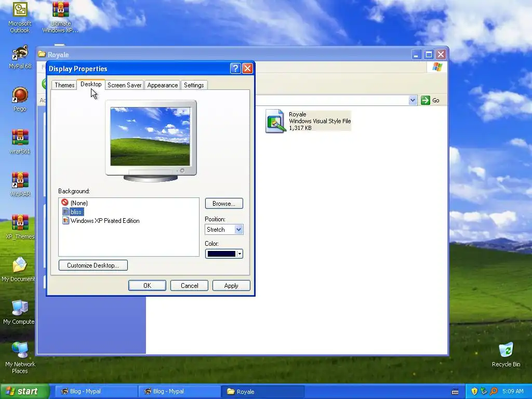Select the Royale Windows Visual Style File
Screen dimensions: 532x399
click(308, 121)
